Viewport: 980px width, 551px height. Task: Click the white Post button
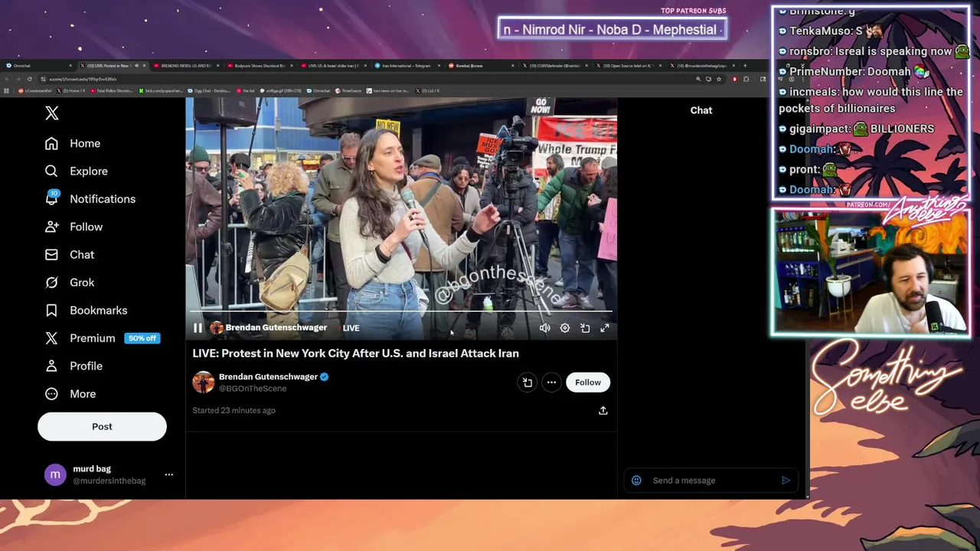(102, 426)
